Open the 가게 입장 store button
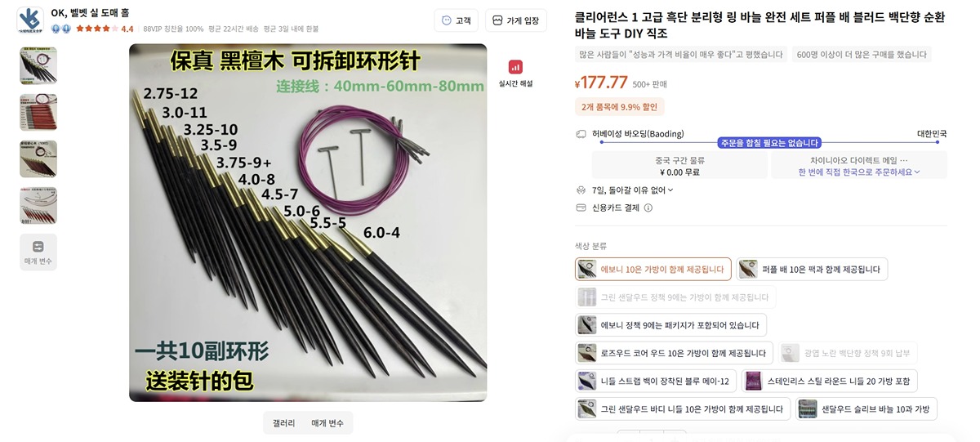Image resolution: width=980 pixels, height=442 pixels. (516, 20)
